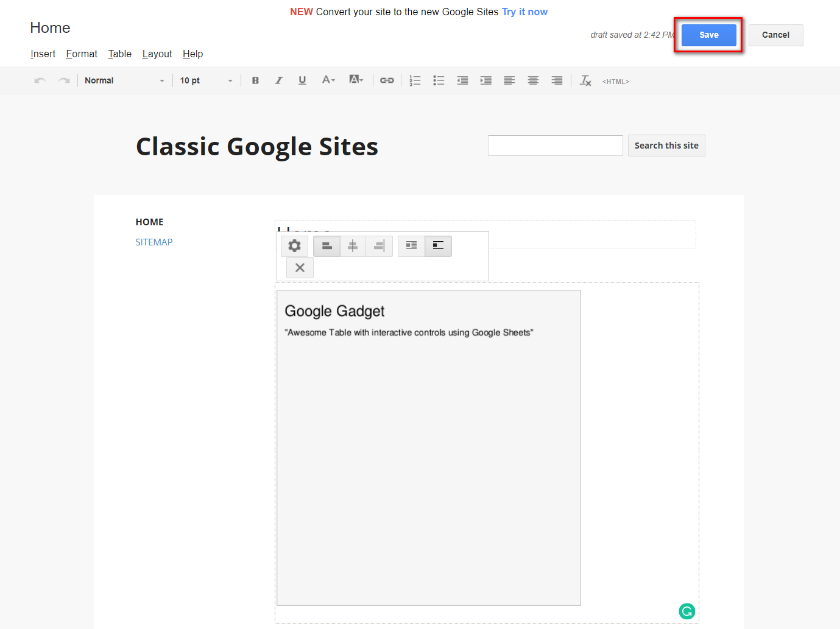Open the HTML source editor
The width and height of the screenshot is (840, 629).
pos(616,81)
